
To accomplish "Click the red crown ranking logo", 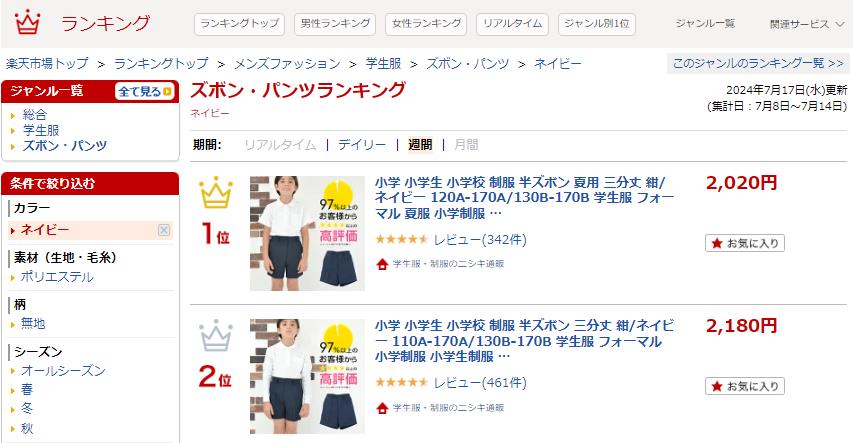I will tap(27, 22).
